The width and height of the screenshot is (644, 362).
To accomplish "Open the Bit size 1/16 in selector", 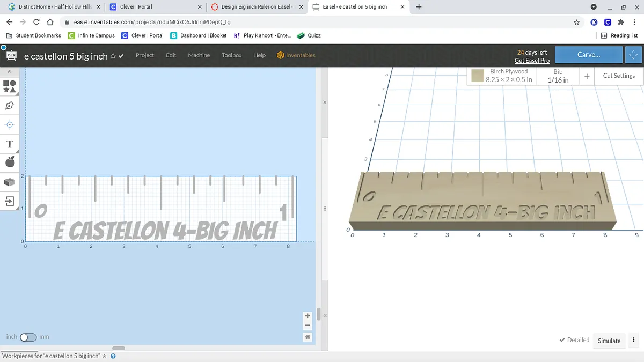I will (558, 76).
